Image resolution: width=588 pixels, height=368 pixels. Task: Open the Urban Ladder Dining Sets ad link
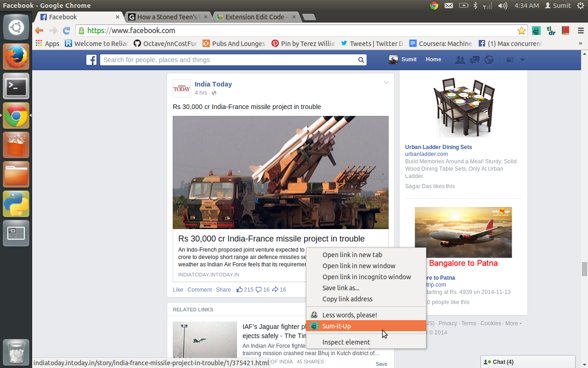[438, 147]
